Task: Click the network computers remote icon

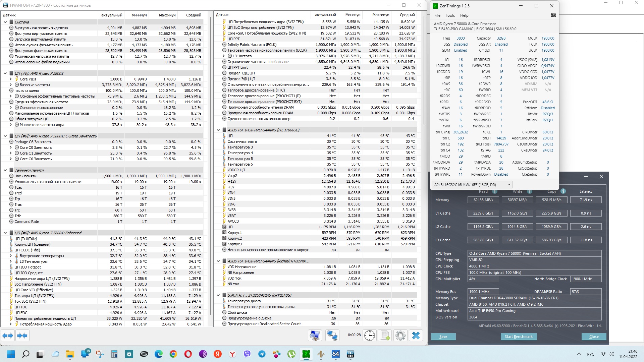Action: click(x=332, y=336)
